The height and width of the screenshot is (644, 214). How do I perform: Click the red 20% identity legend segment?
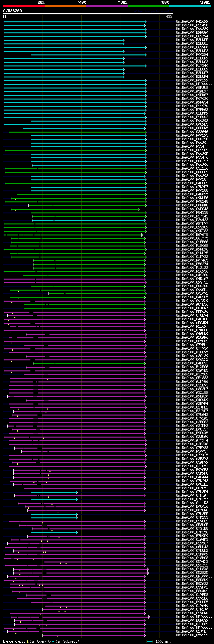coord(24,6)
